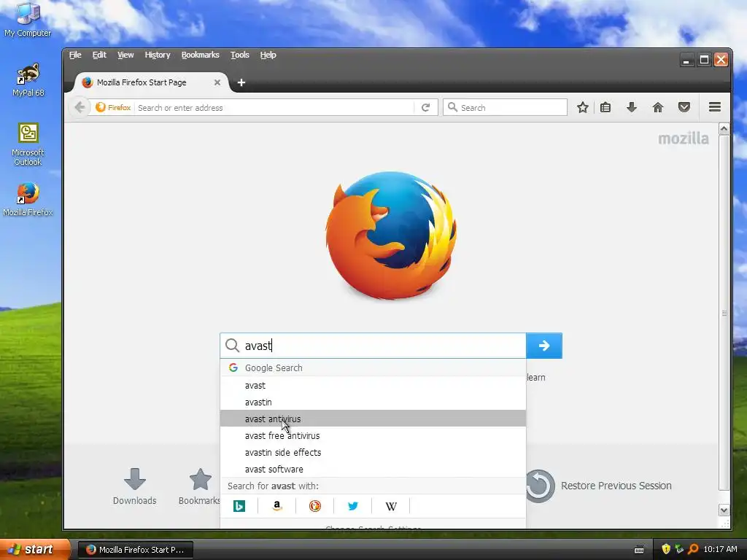Open Downloads from start page bottom
Screen dimensions: 747x560
coord(135,486)
